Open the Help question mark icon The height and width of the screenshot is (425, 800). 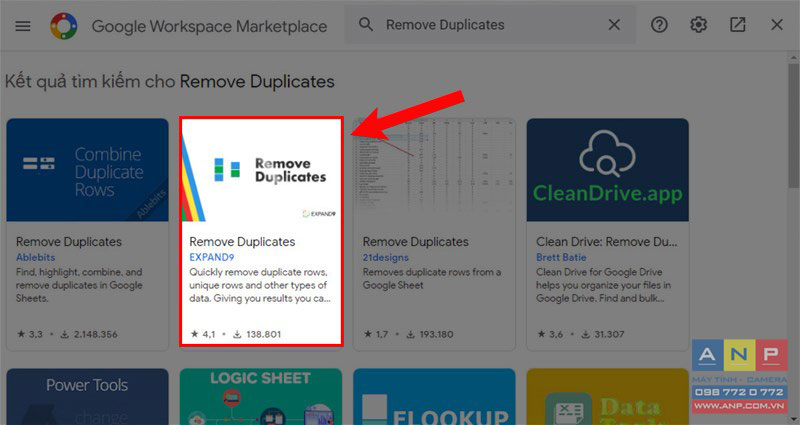(x=659, y=24)
